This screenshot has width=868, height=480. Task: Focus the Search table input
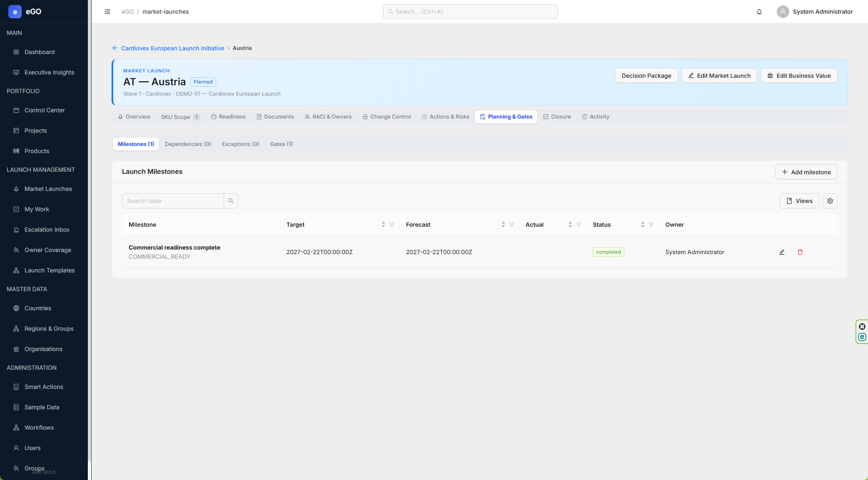(173, 201)
